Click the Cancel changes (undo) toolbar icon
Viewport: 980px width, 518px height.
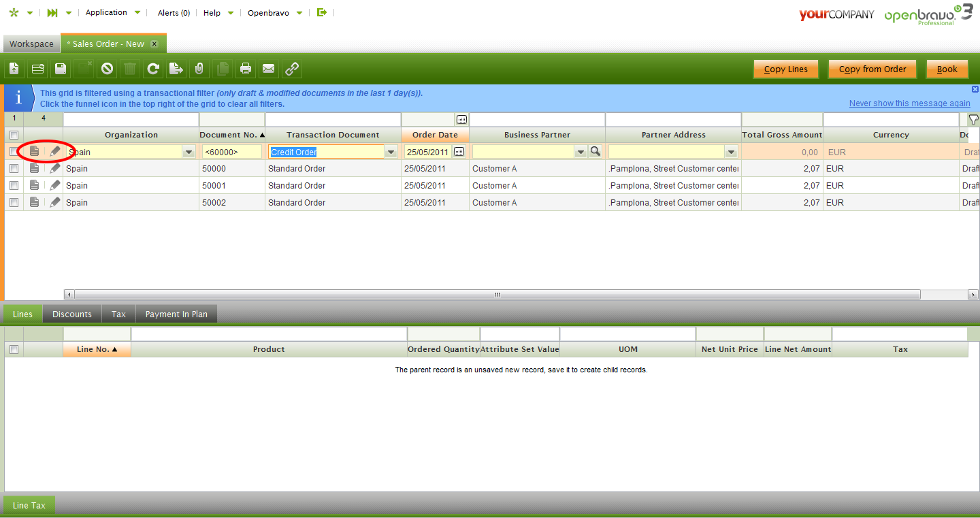point(107,69)
